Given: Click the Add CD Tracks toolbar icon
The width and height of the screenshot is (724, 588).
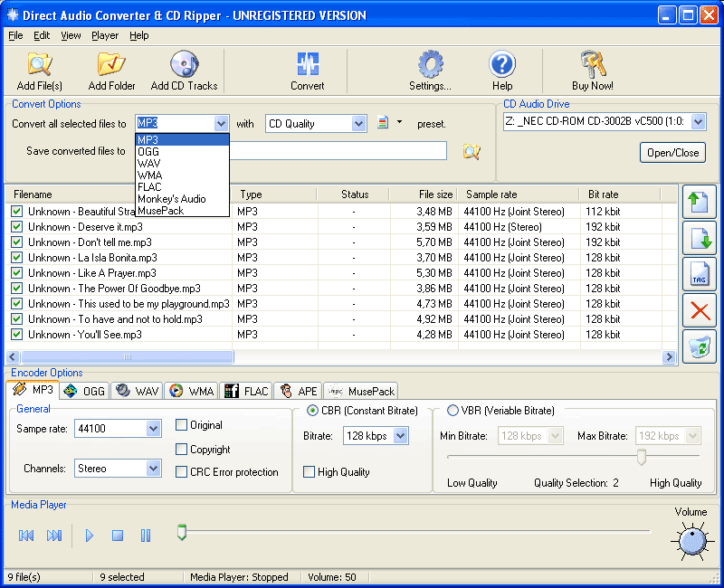Looking at the screenshot, I should tap(184, 71).
